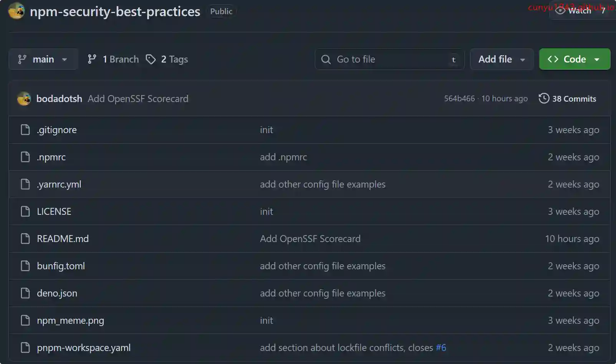Screen dimensions: 616x364
Task: Expand the Add file dropdown
Action: coord(502,59)
